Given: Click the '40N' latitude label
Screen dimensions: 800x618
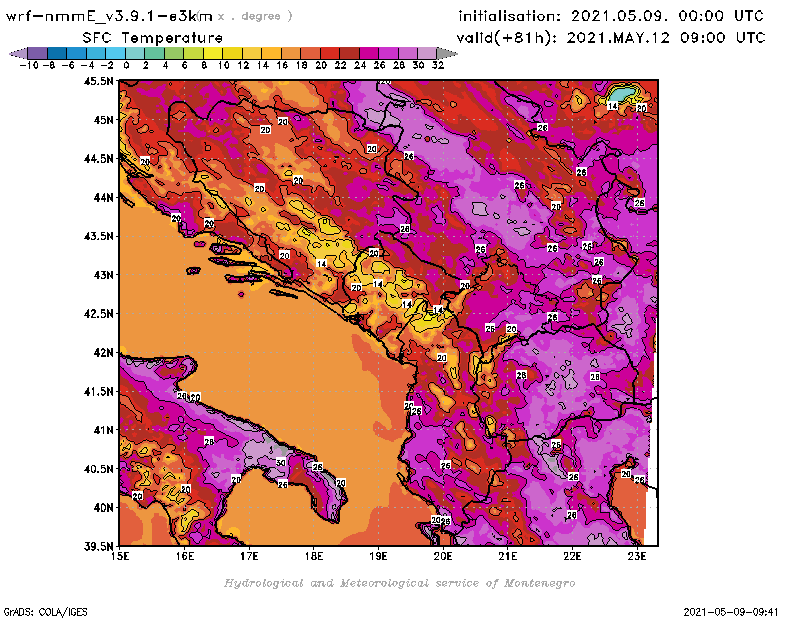Looking at the screenshot, I should (x=104, y=508).
